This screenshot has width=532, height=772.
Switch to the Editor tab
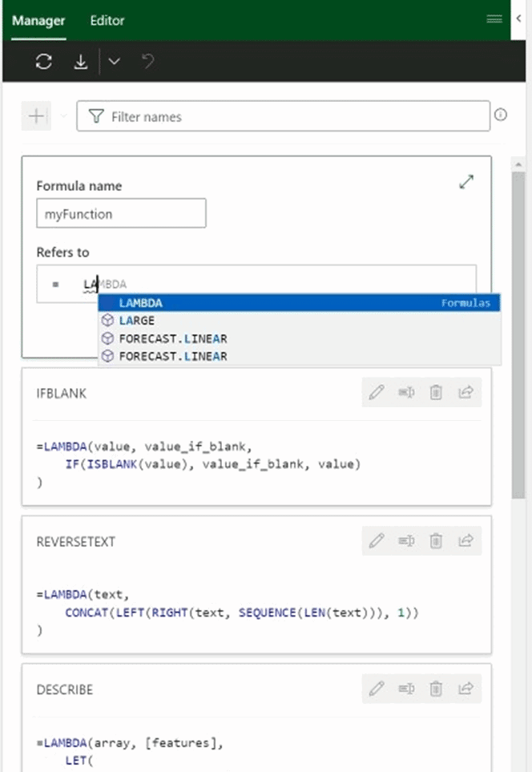click(107, 20)
